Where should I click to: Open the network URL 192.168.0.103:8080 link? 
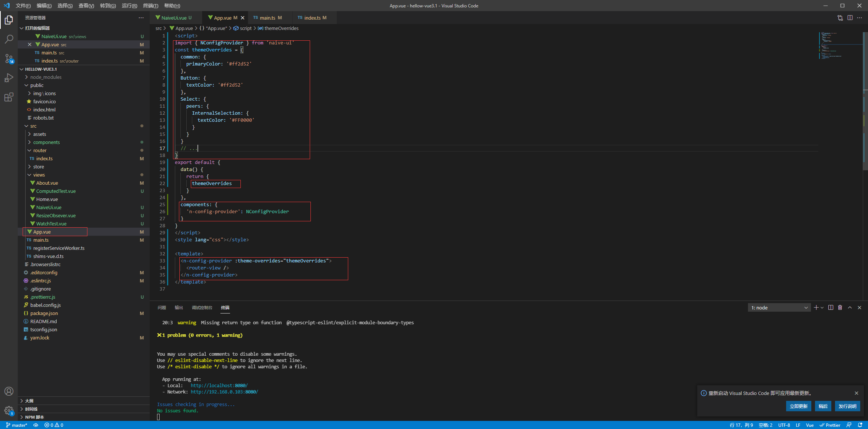point(225,392)
